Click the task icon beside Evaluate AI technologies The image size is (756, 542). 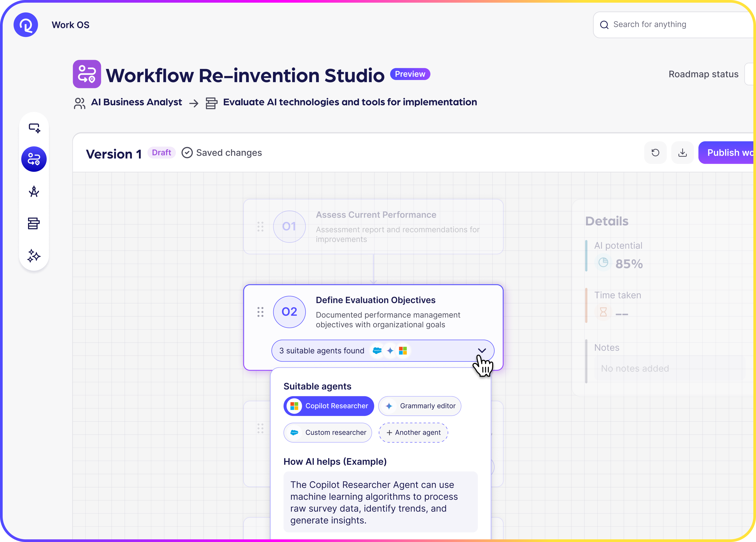211,103
